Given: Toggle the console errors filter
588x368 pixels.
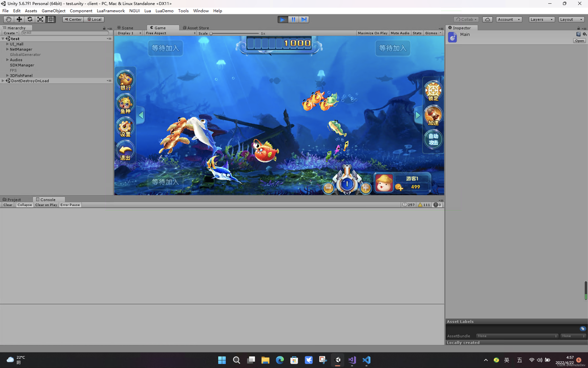Looking at the screenshot, I should tap(437, 205).
